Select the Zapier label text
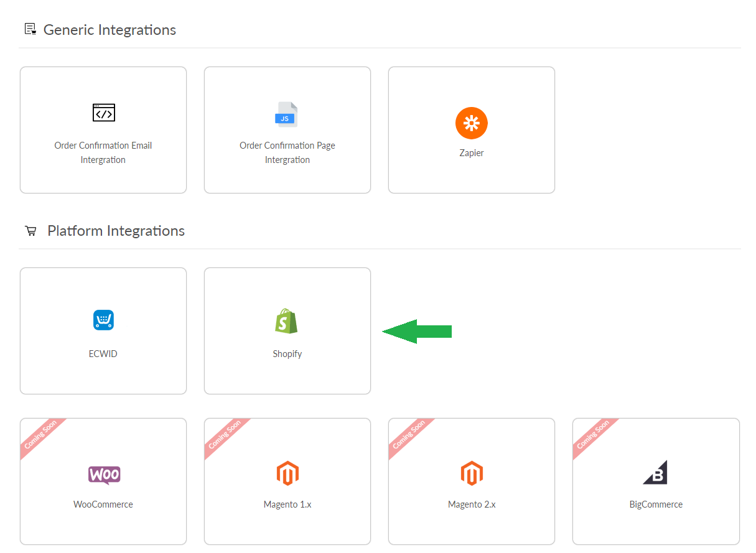The image size is (756, 553). [x=472, y=153]
